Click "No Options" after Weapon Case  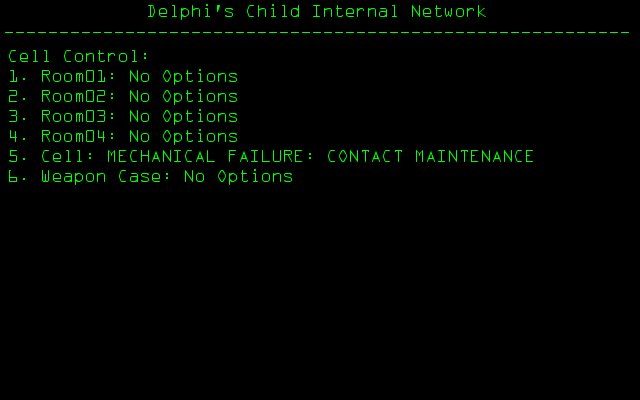pyautogui.click(x=238, y=176)
